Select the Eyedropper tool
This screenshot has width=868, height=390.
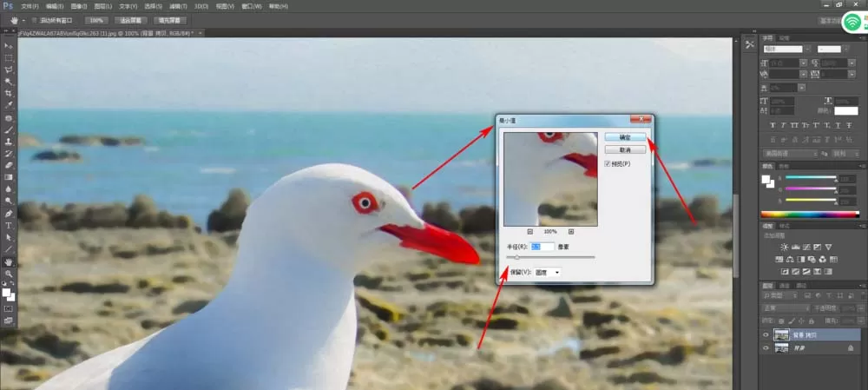[9, 105]
